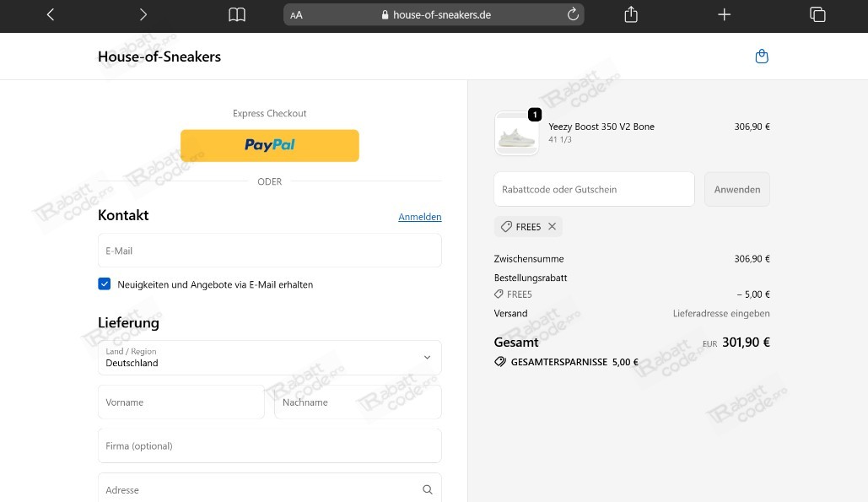Expand browser tabs with the tab overview icon
Viewport: 868px width, 502px height.
(817, 13)
